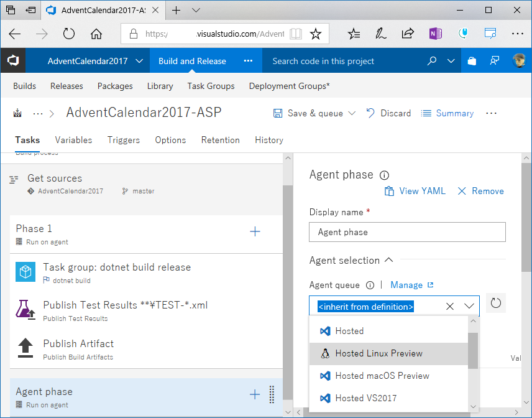Viewport: 532px width, 418px height.
Task: Discard the build definition changes
Action: point(388,113)
